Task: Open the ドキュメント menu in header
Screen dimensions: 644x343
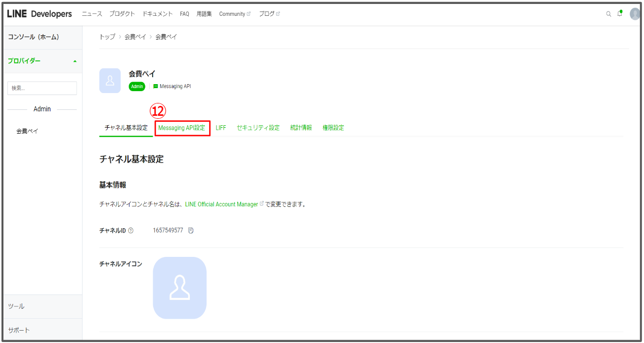Action: [157, 14]
